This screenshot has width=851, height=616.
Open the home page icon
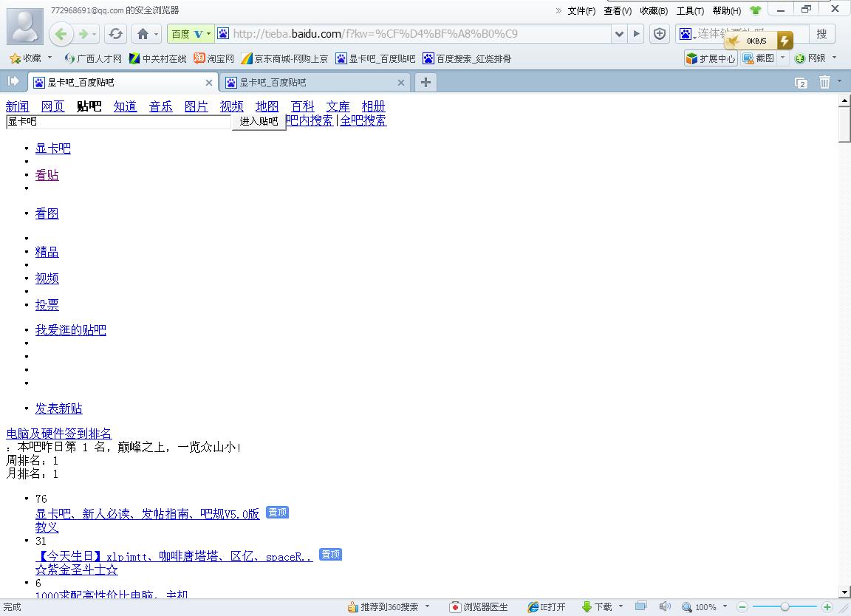click(143, 34)
